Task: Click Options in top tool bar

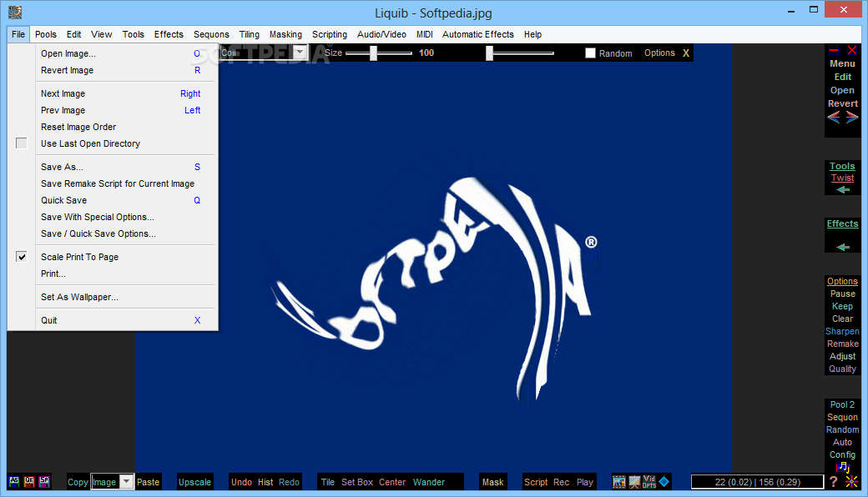Action: tap(659, 53)
